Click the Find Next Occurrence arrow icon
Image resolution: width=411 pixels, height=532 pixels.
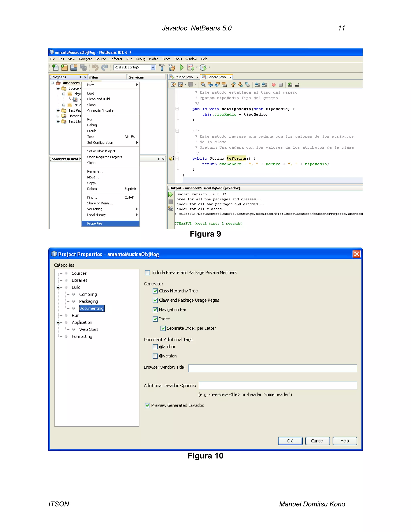click(217, 85)
